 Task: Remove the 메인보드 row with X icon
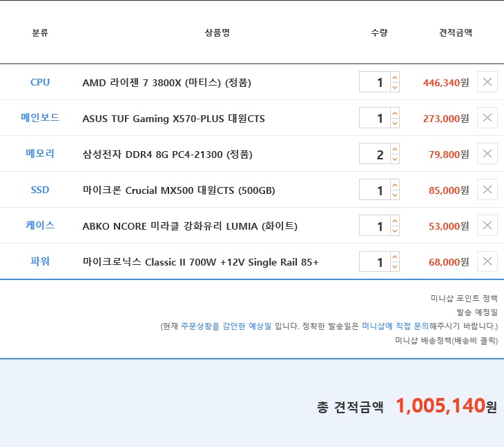(x=487, y=117)
